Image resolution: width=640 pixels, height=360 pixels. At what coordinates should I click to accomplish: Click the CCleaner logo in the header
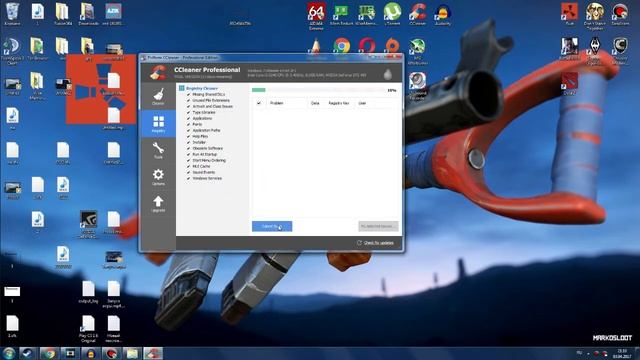point(158,72)
